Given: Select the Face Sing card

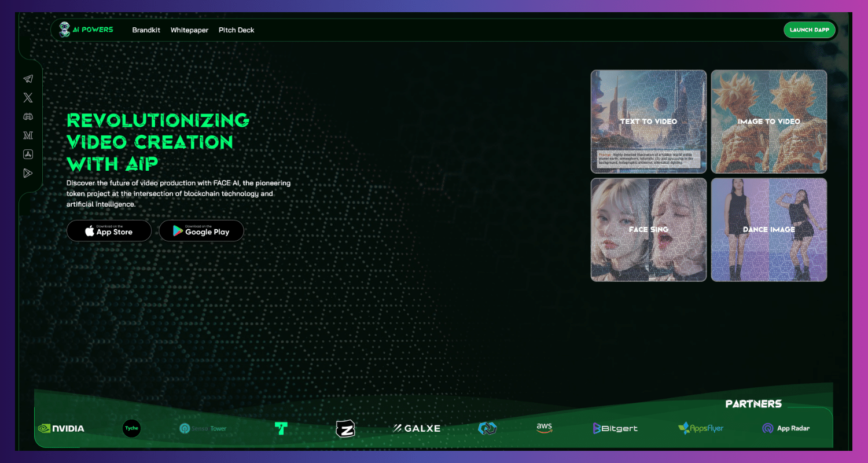Looking at the screenshot, I should point(649,230).
